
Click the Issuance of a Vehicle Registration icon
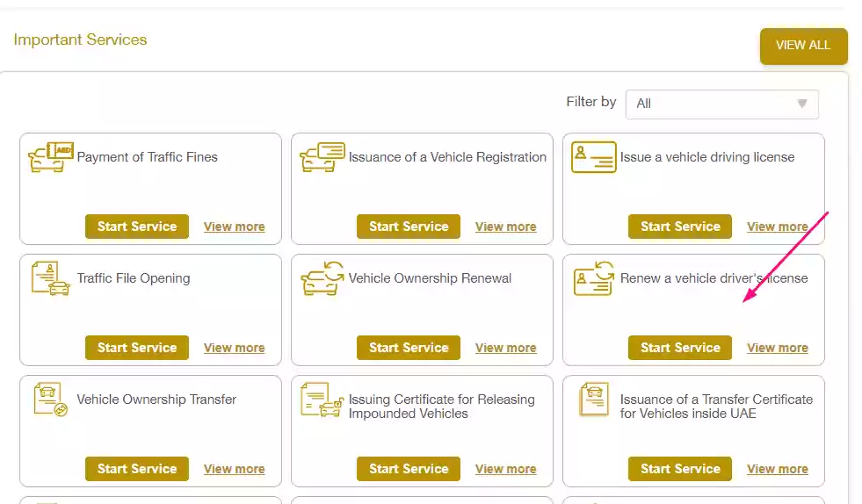coord(322,157)
